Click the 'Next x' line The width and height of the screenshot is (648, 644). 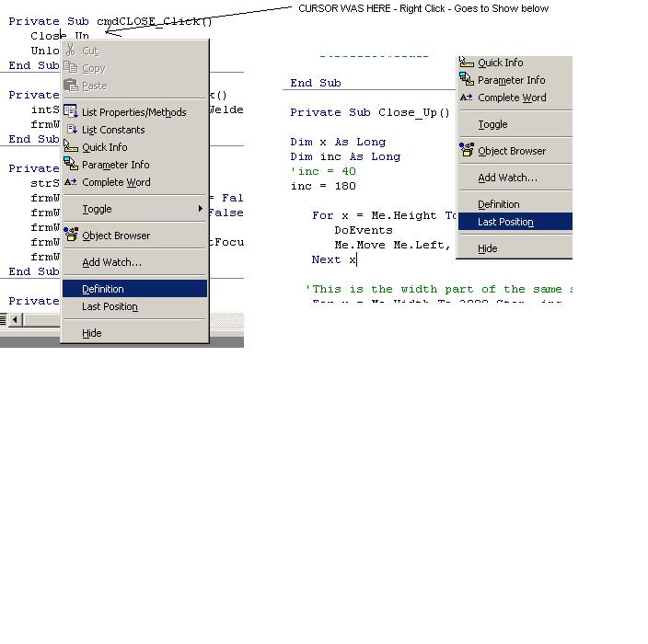click(x=334, y=259)
